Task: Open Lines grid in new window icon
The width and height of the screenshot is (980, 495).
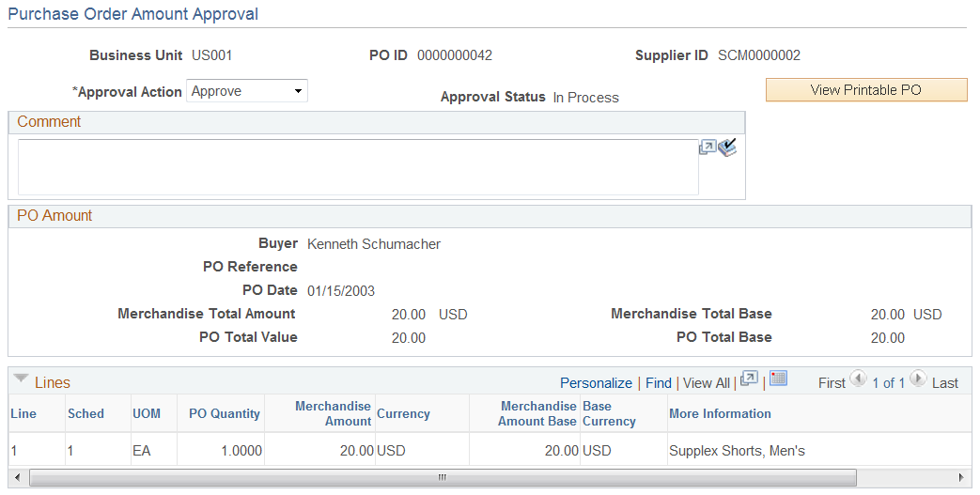Action: 749,379
